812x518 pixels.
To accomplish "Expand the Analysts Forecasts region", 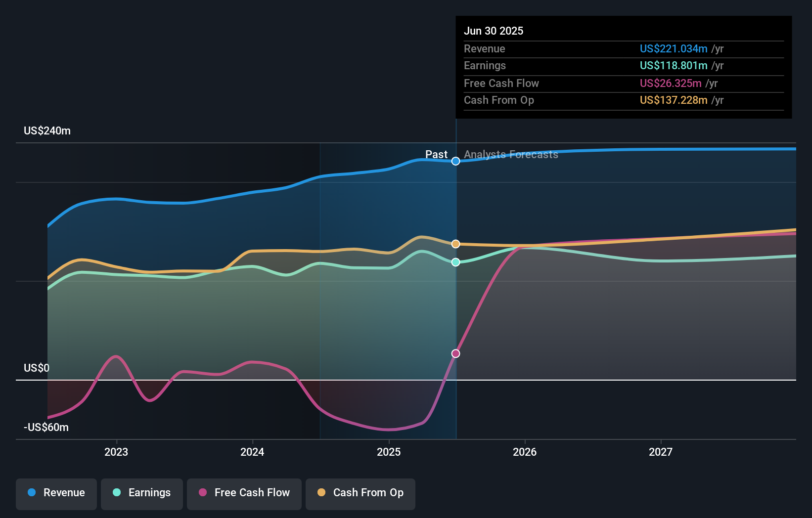I will pyautogui.click(x=510, y=154).
